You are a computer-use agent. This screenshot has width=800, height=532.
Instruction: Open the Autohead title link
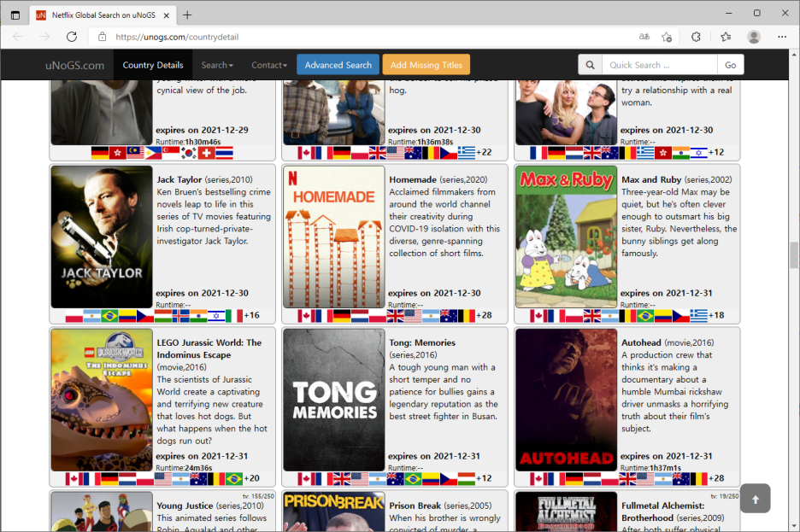(641, 342)
